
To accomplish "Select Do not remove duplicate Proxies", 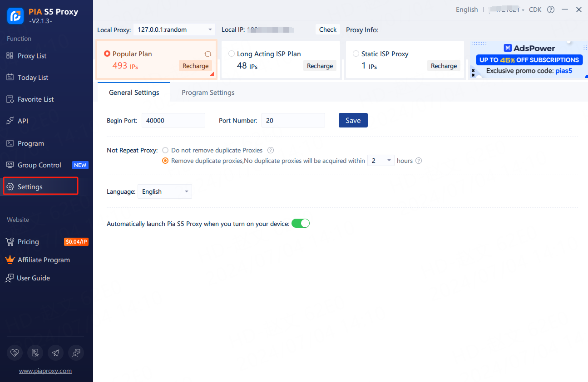I will (165, 150).
